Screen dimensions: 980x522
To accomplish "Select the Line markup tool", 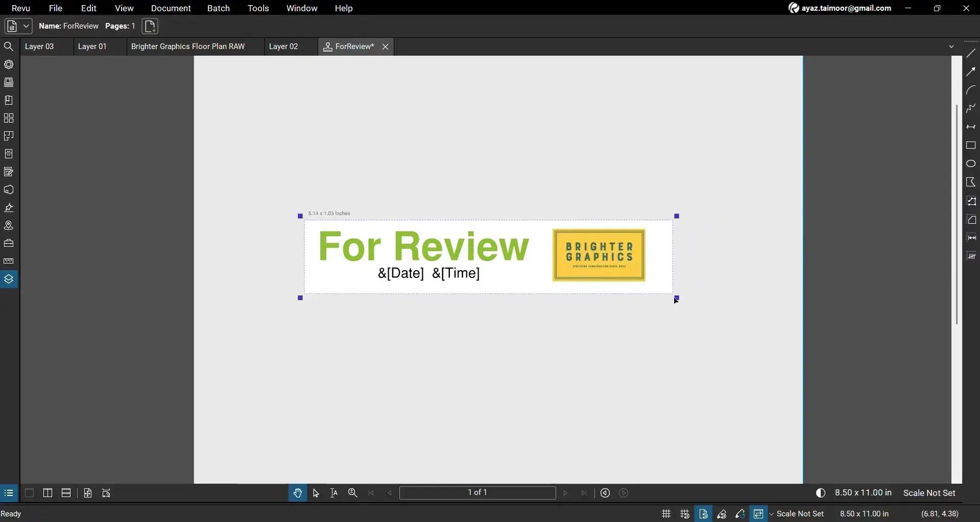I will click(x=971, y=53).
